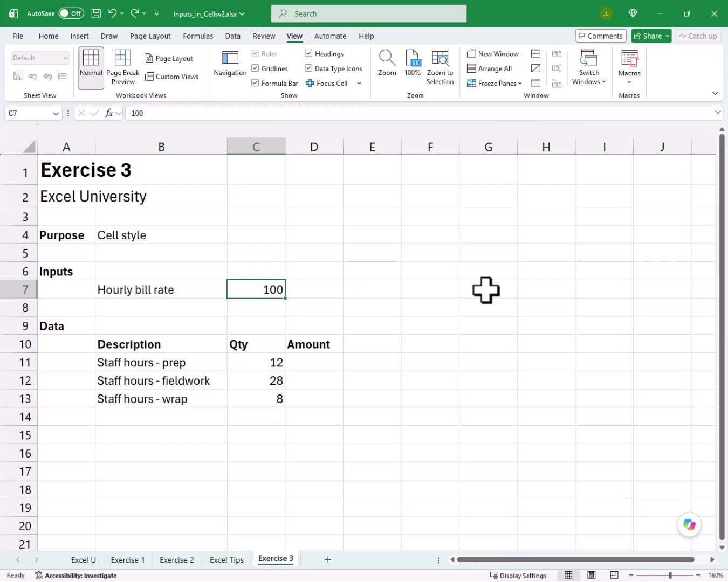This screenshot has width=728, height=582.
Task: Click the Insert Function fx icon
Action: [109, 113]
